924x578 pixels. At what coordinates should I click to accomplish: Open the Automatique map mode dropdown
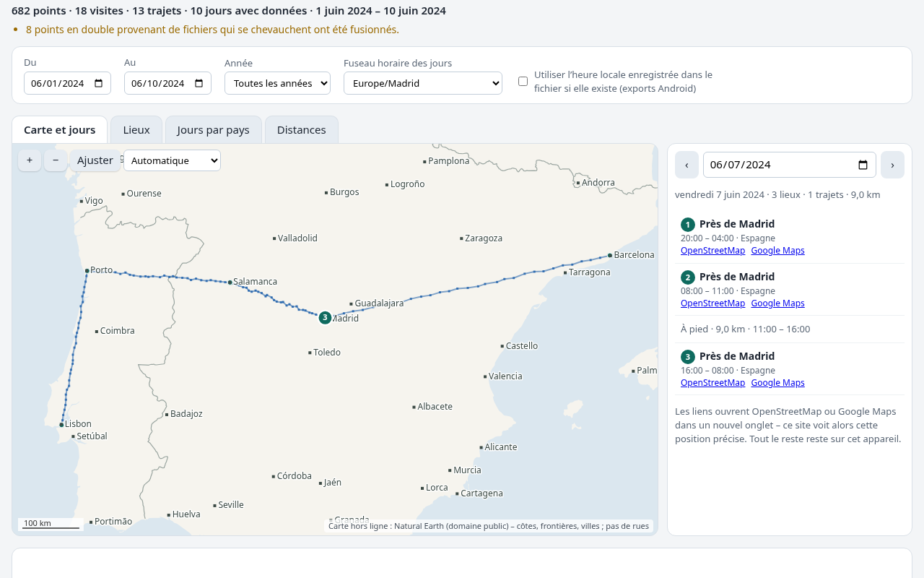tap(172, 160)
